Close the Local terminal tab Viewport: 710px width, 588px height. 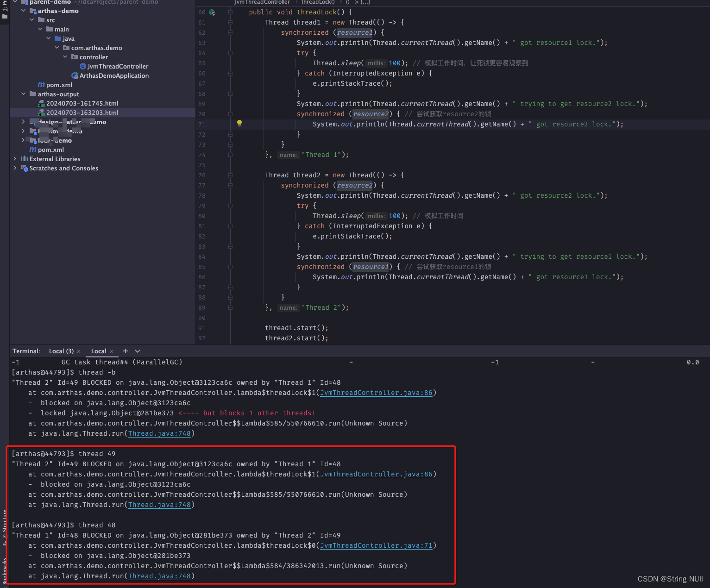(112, 351)
